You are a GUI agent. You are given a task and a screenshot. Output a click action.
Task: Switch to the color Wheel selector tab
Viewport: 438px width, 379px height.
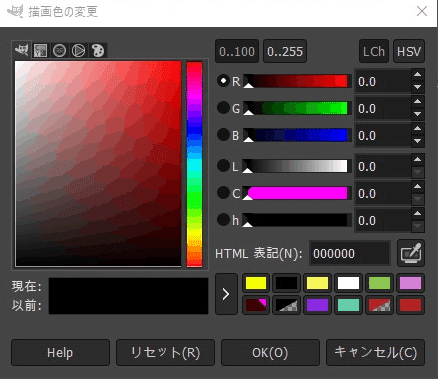(x=79, y=51)
